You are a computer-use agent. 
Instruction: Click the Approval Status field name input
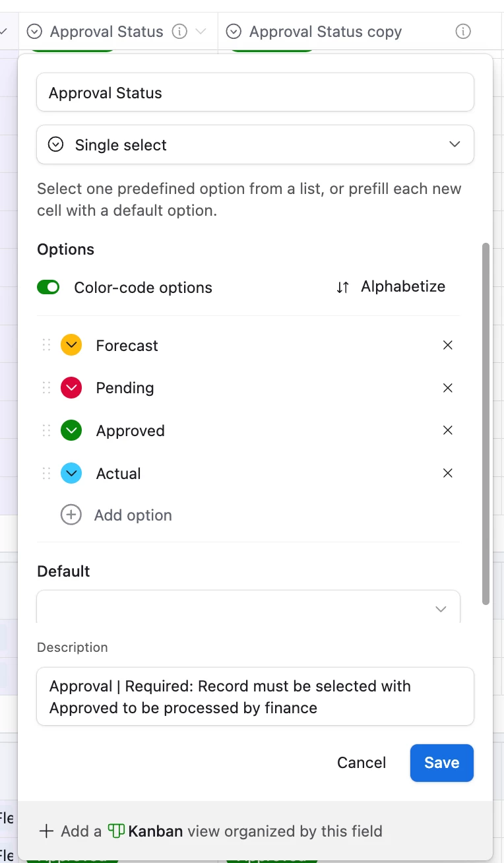(255, 92)
